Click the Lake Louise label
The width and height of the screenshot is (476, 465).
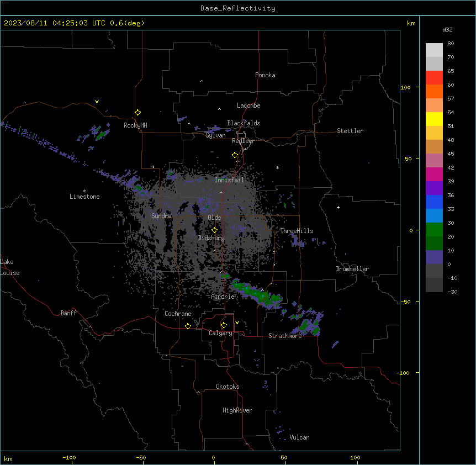pos(10,267)
